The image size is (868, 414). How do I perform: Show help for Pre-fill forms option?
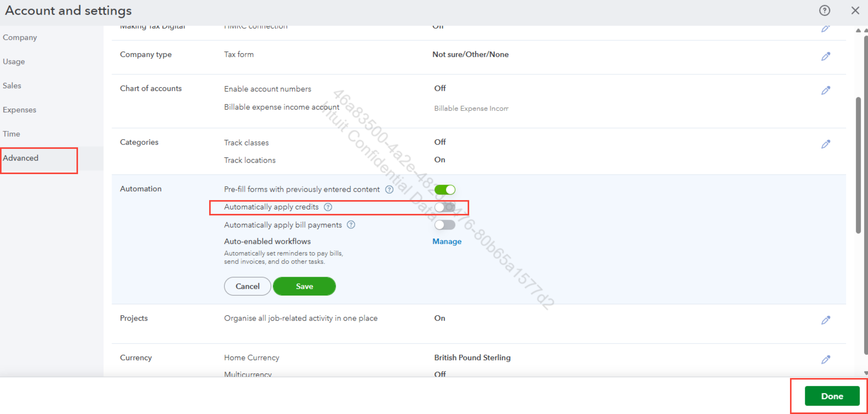click(x=389, y=189)
